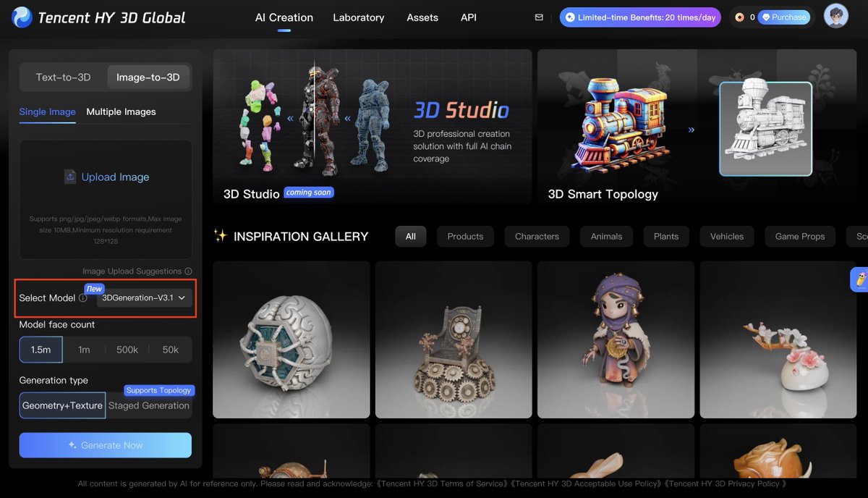Open the Tencent HY 3D Terms of Service link

[x=441, y=484]
